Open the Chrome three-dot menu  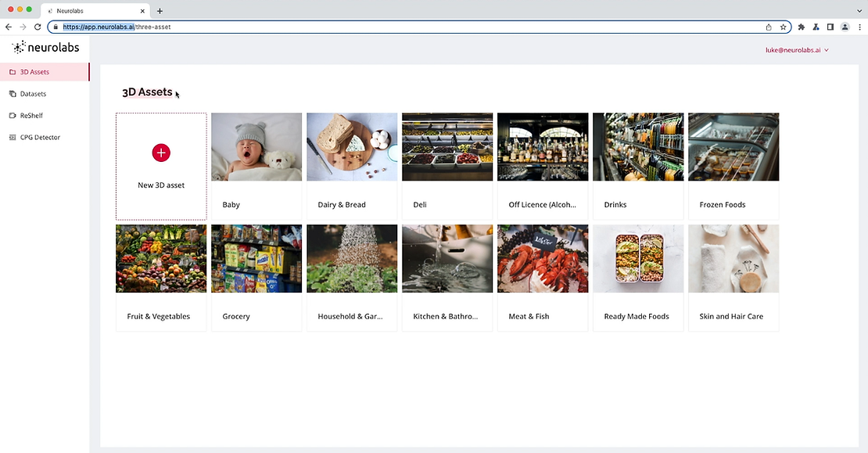(859, 27)
